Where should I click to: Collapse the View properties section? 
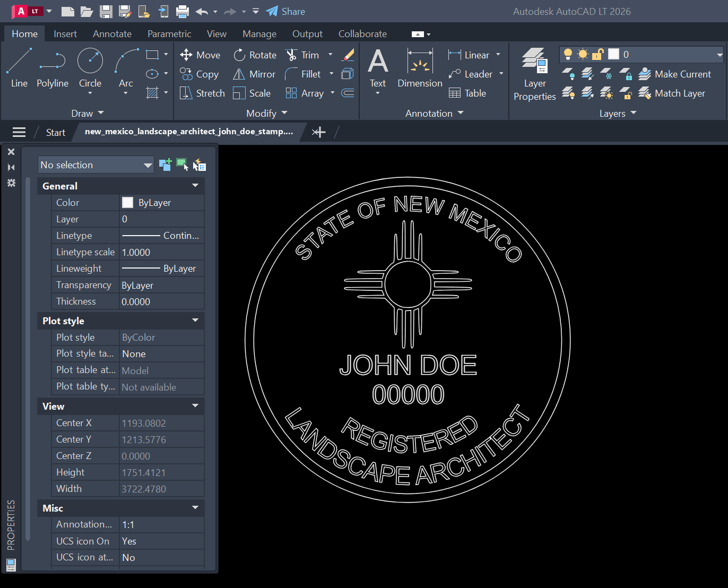pos(195,405)
